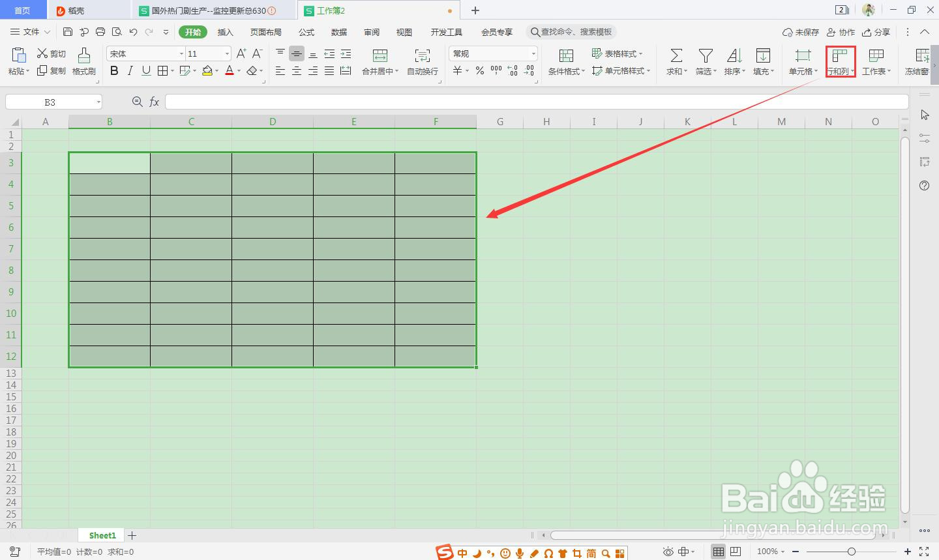This screenshot has width=939, height=560.
Task: Toggle bold formatting on selection
Action: click(114, 70)
